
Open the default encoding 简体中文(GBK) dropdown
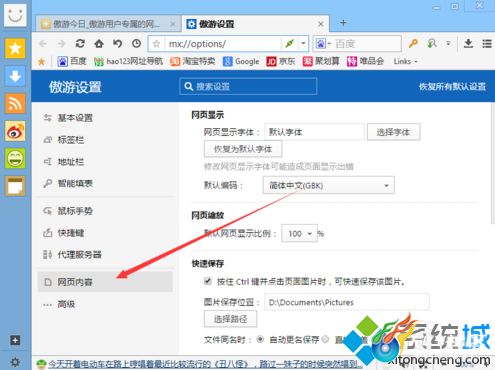pyautogui.click(x=329, y=185)
